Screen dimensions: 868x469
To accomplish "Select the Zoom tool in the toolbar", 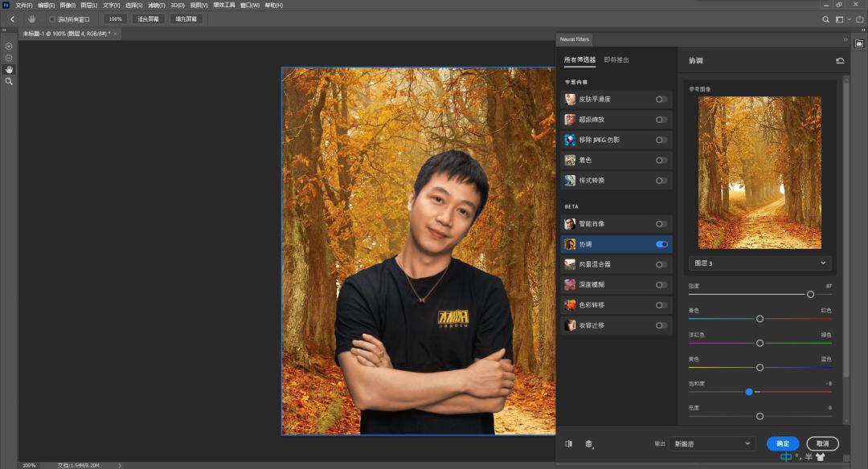I will (9, 81).
